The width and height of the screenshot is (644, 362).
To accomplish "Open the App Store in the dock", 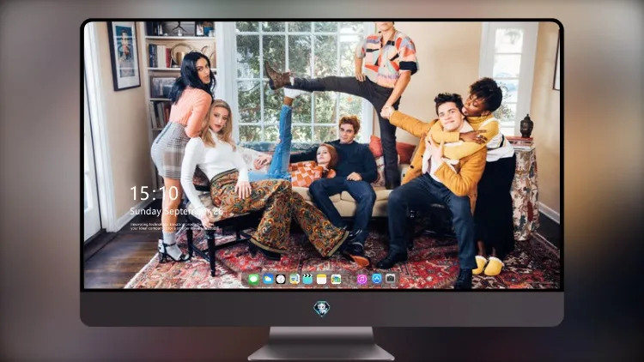I will click(377, 279).
